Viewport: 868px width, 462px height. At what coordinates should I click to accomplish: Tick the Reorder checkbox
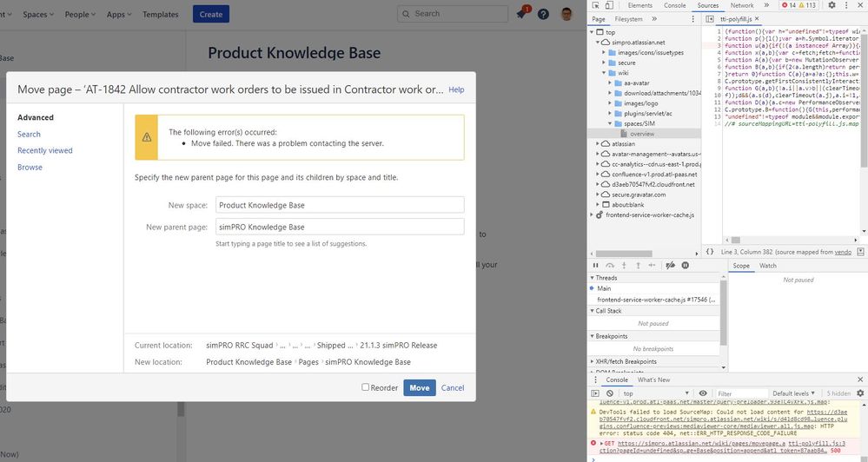coord(365,387)
